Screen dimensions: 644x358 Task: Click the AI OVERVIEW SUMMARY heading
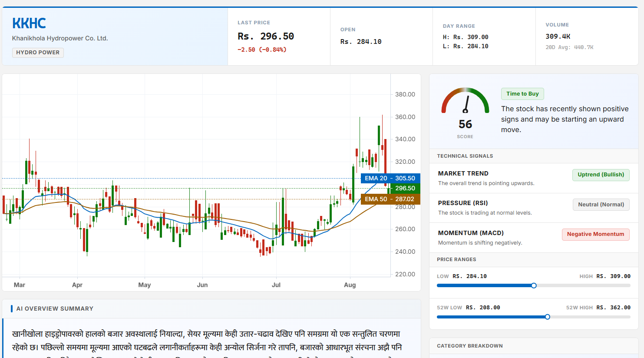(55, 308)
